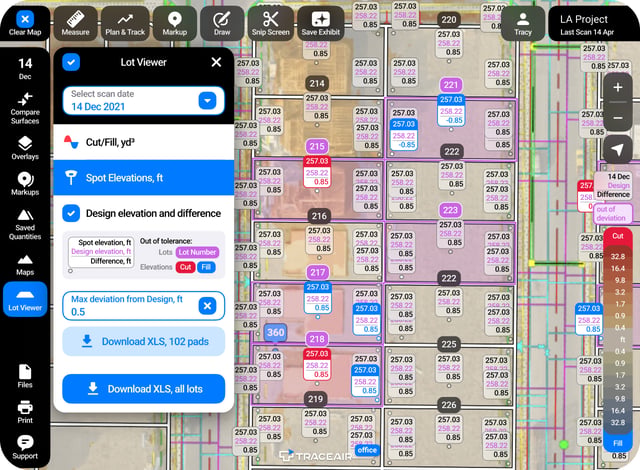Select Lot Viewer in sidebar
640x470 pixels.
(25, 299)
